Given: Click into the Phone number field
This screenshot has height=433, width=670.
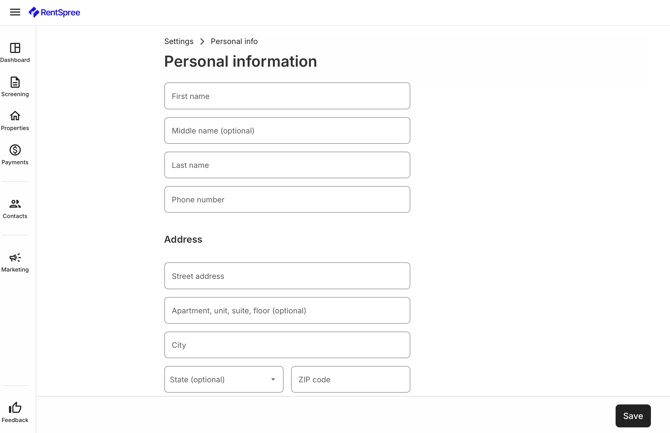Looking at the screenshot, I should [x=287, y=200].
